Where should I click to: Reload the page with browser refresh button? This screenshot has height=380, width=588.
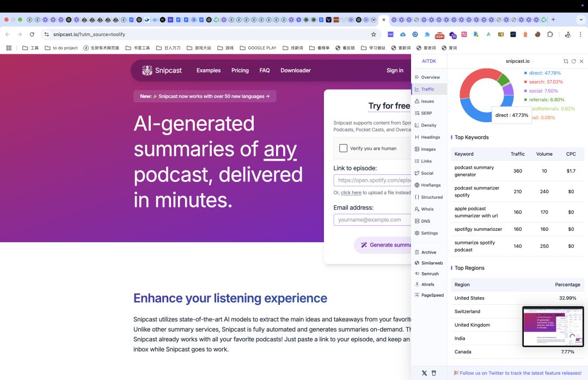(x=32, y=34)
